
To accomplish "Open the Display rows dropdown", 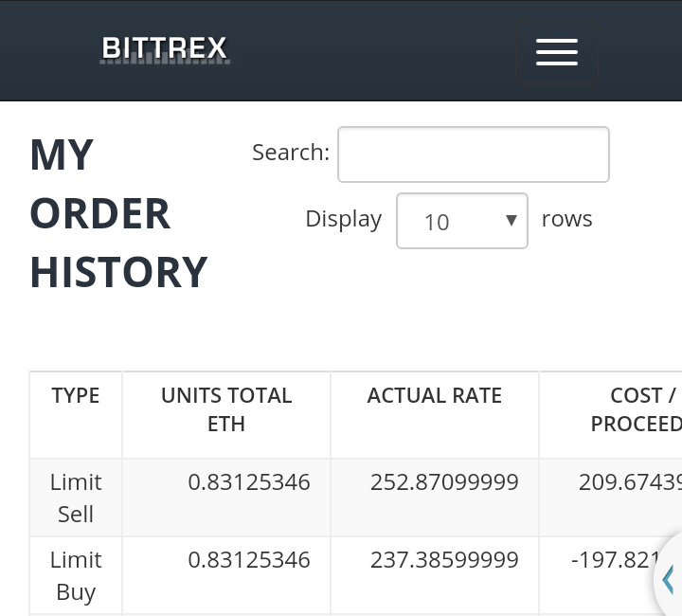I will [x=461, y=221].
